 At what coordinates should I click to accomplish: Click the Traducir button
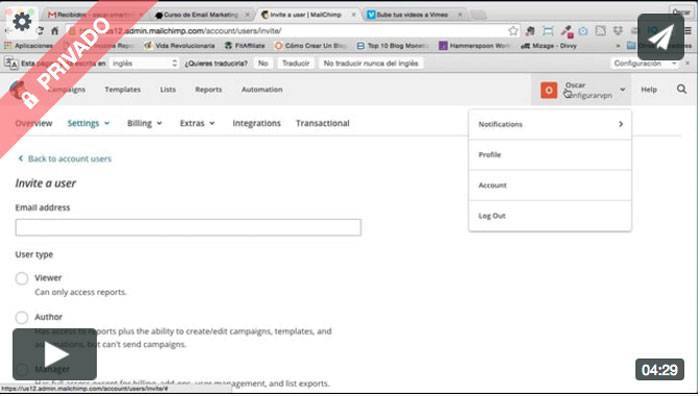coord(296,63)
